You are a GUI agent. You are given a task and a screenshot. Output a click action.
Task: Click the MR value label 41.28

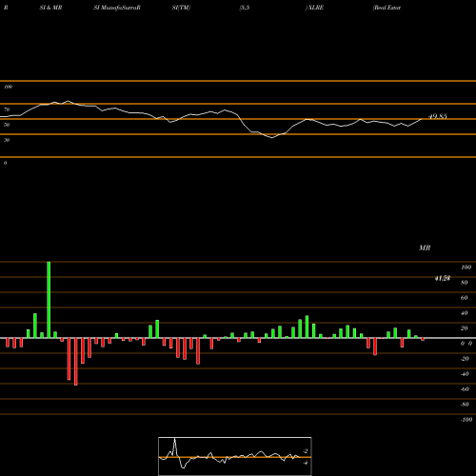[443, 278]
